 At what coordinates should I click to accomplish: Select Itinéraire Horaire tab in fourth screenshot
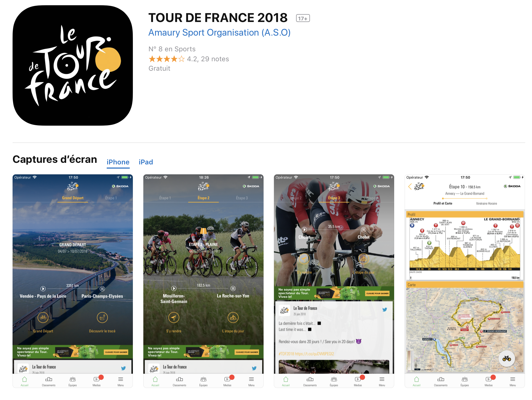[486, 203]
